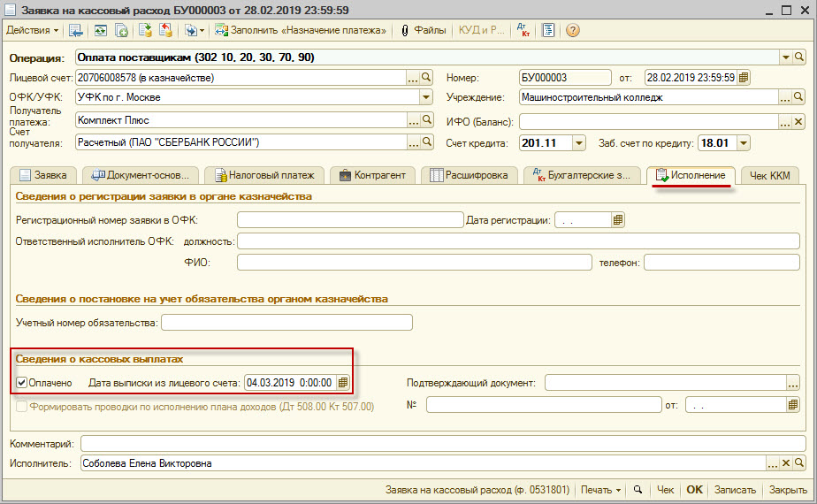The image size is (817, 504).
Task: Click the Дт/Кт postings toolbar icon
Action: [x=523, y=30]
